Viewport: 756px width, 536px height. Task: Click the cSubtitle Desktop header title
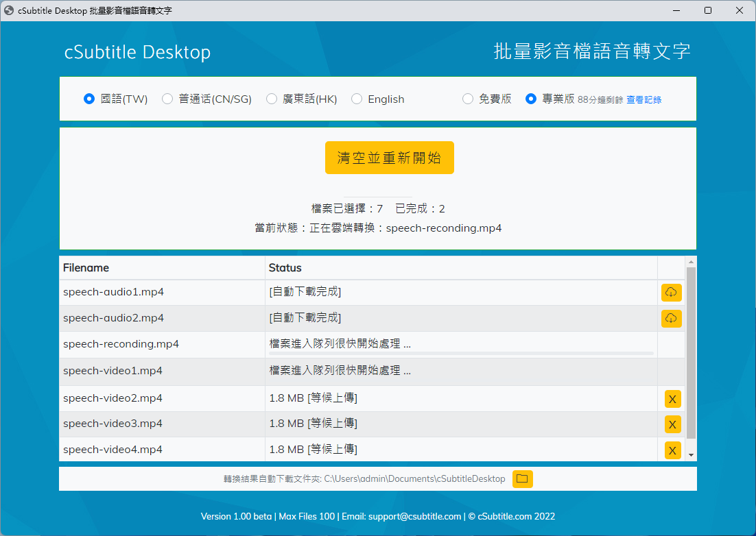tap(137, 52)
